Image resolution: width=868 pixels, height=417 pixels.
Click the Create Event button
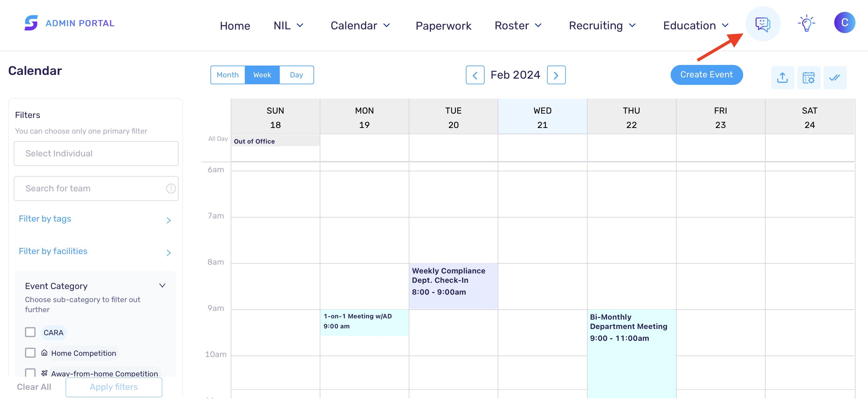706,75
